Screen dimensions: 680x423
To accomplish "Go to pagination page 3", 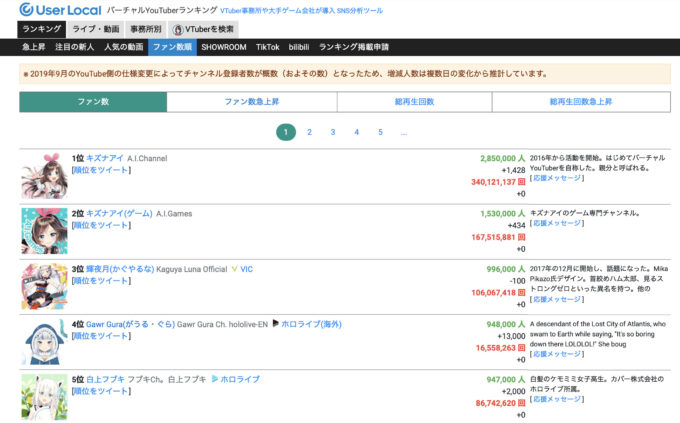I will click(x=333, y=132).
